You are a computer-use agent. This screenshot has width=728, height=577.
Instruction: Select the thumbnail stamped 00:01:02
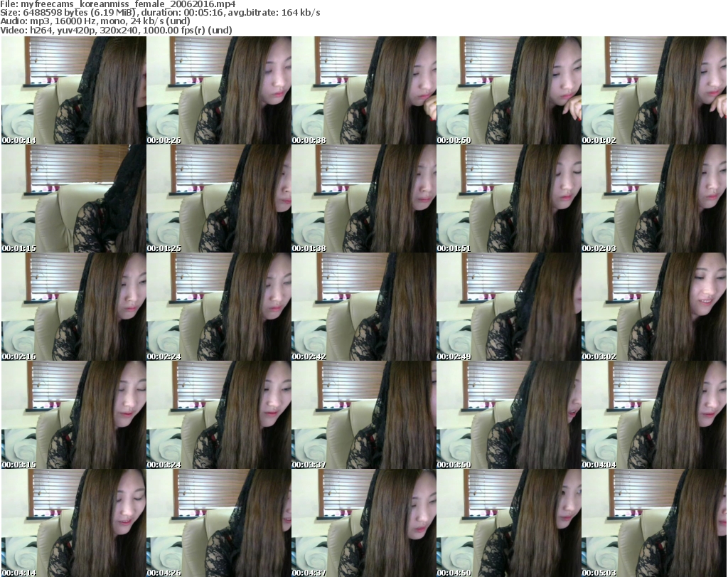654,90
